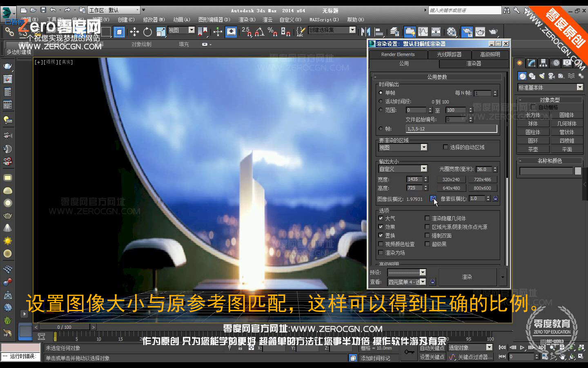Select the Rotate tool
Viewport: 588px width, 368px height.
point(147,31)
